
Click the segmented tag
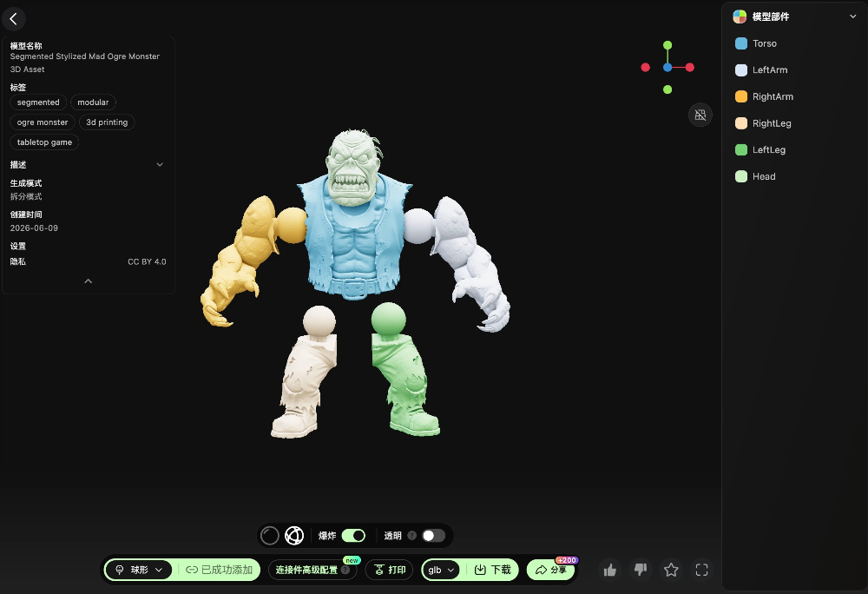tap(38, 102)
